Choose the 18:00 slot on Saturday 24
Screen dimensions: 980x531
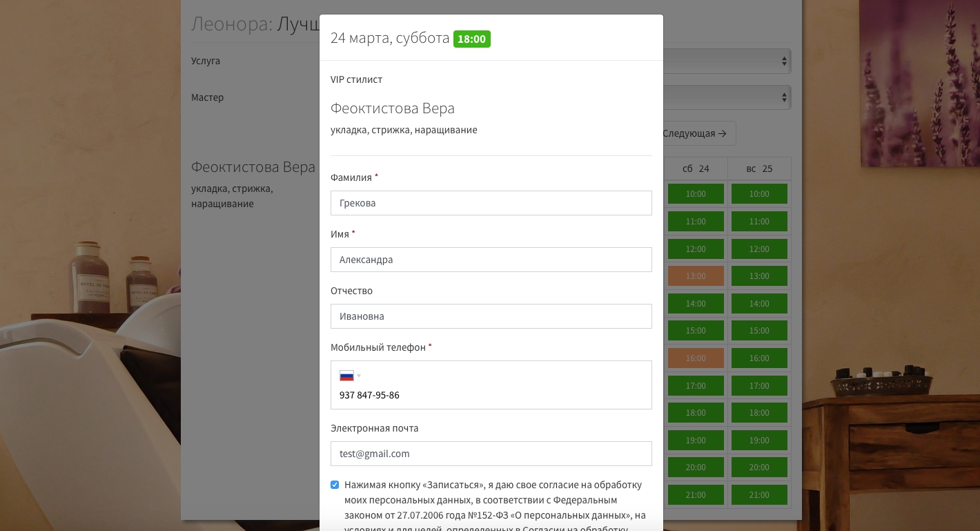coord(696,413)
